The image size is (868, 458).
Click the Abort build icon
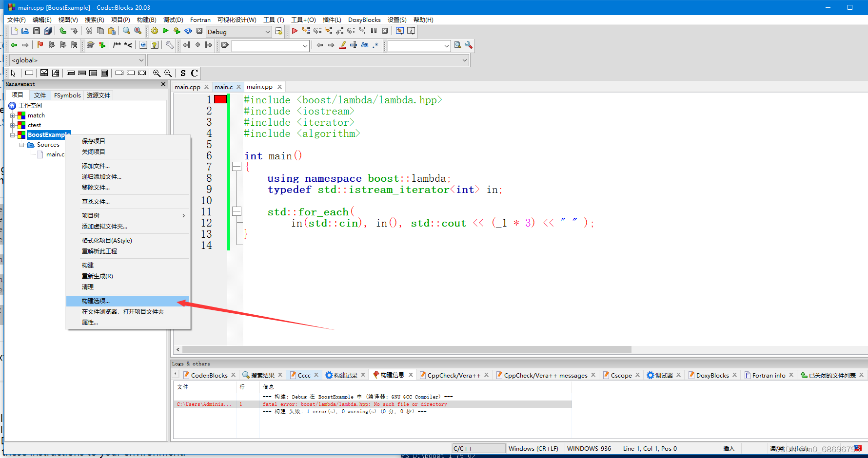click(x=200, y=31)
